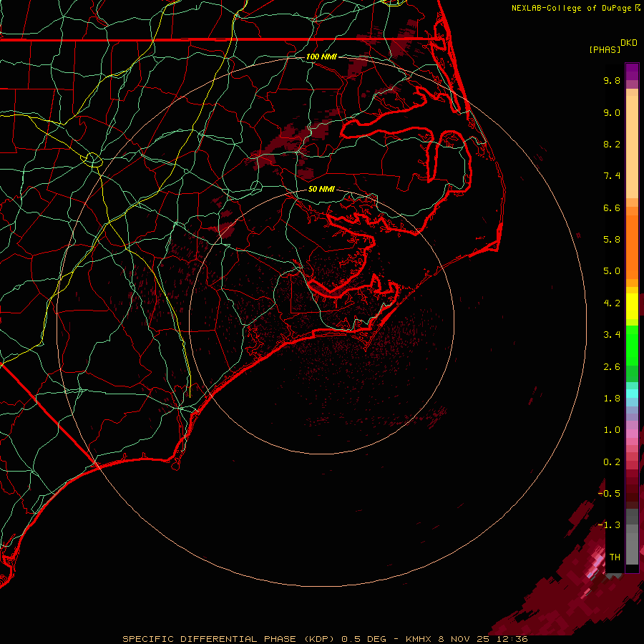
Task: Click the 5.8 legend value
Action: point(612,240)
